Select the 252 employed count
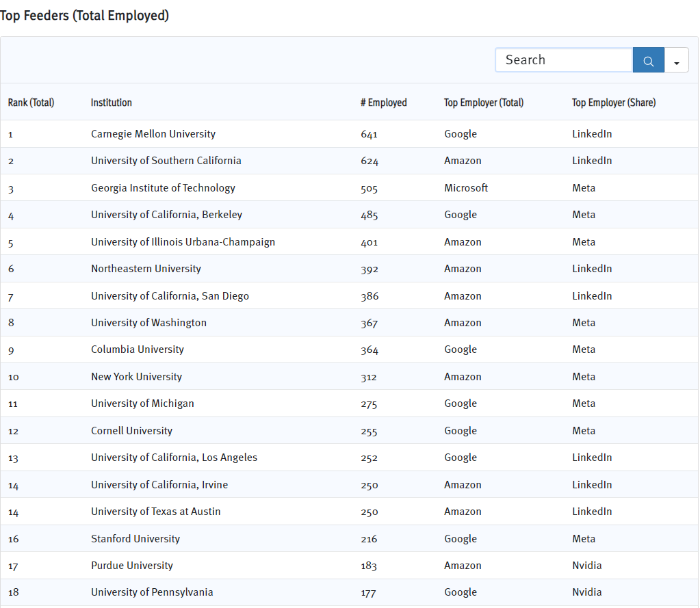The height and width of the screenshot is (608, 700). 369,458
